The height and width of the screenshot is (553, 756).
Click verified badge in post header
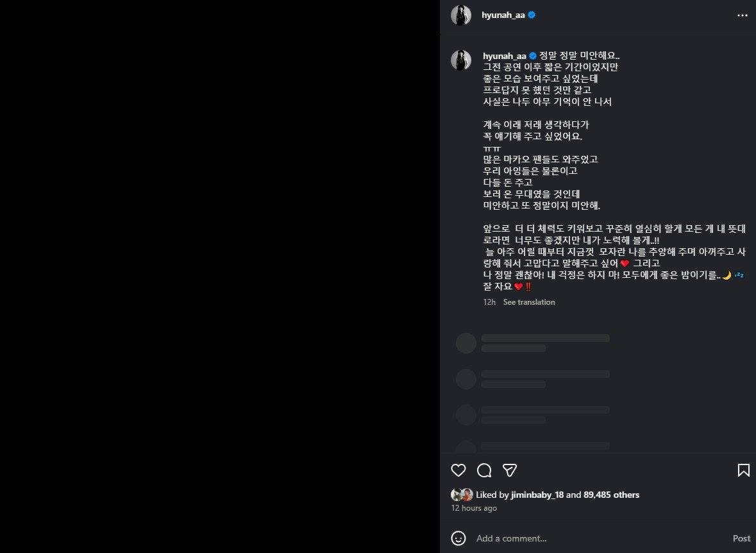click(x=532, y=15)
